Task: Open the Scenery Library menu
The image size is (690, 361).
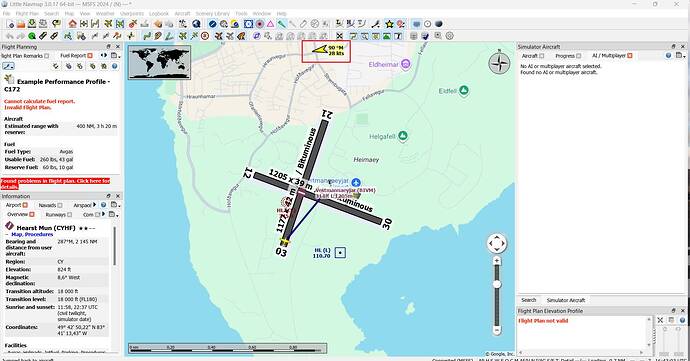Action: click(x=213, y=14)
